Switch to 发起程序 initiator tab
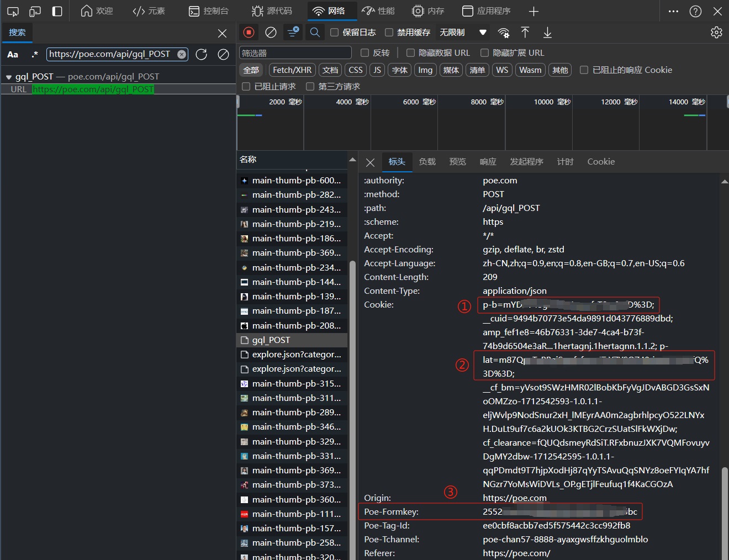Screen dimensions: 729x560 pos(526,162)
